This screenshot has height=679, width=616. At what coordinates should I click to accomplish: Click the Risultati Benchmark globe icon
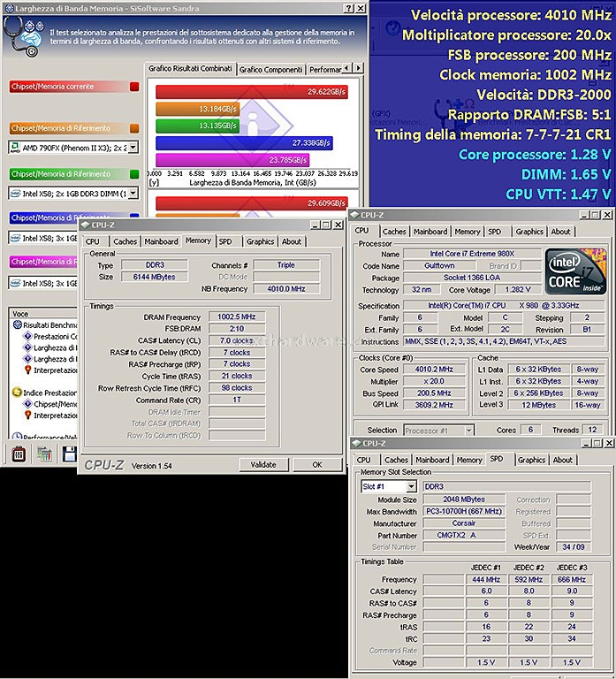click(x=18, y=324)
